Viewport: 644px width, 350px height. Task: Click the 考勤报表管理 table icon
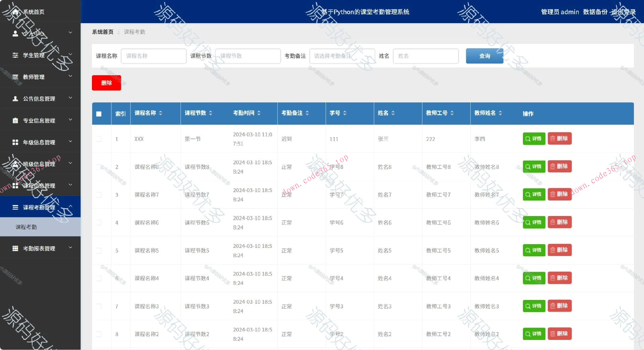tap(15, 249)
